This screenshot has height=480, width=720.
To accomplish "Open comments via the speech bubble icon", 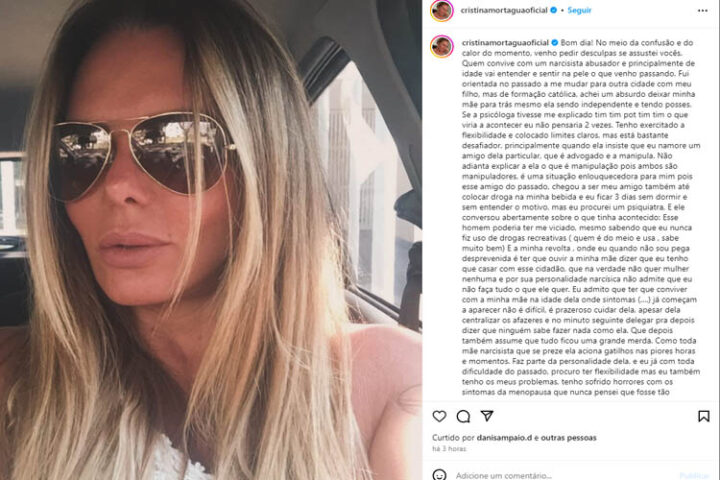I will 463,416.
